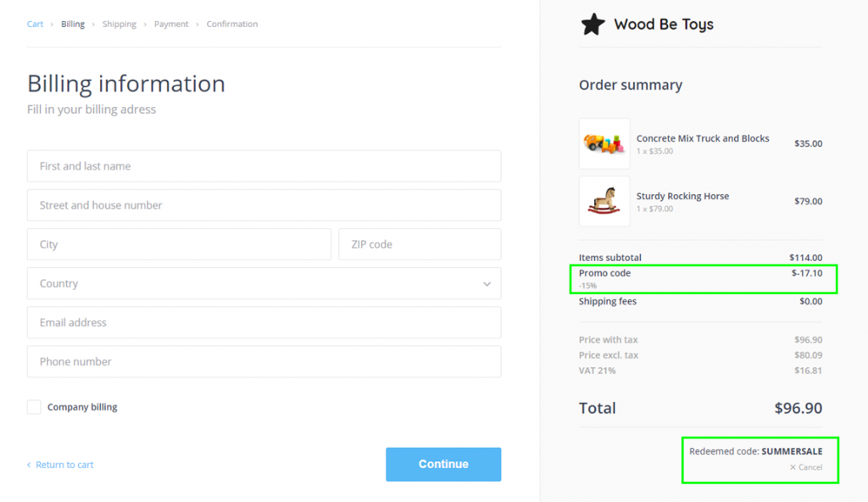Click the Email address input box
Viewport: 868px width, 502px height.
[x=264, y=322]
